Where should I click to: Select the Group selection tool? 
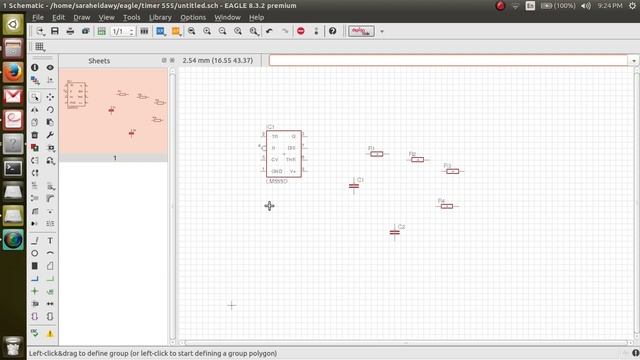tap(35, 97)
